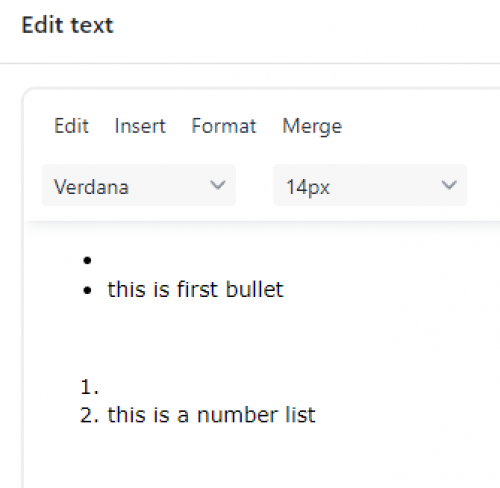Image resolution: width=500 pixels, height=488 pixels.
Task: Click the text "this is first bullet"
Action: (x=195, y=289)
